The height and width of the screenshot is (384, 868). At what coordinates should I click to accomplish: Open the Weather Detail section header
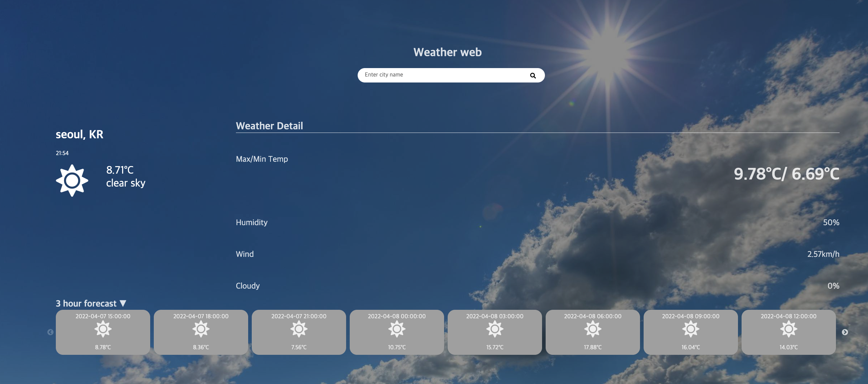click(269, 126)
